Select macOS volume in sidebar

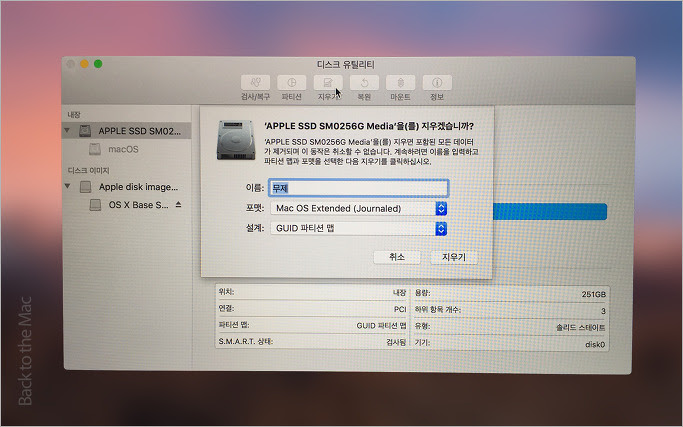[123, 149]
